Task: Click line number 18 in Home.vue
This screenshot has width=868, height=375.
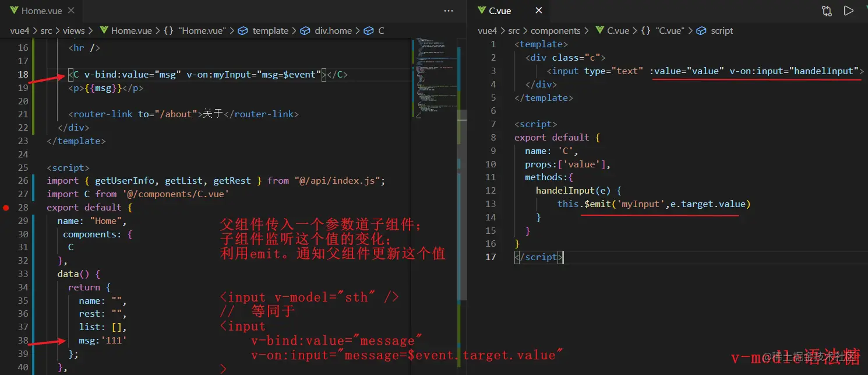Action: [x=23, y=75]
